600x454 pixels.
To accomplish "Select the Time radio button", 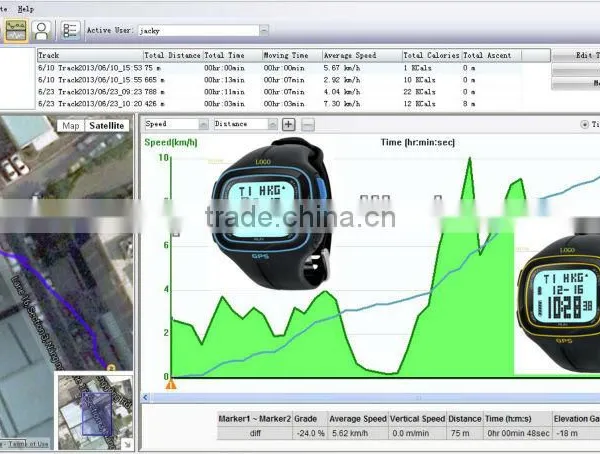I will [x=585, y=124].
